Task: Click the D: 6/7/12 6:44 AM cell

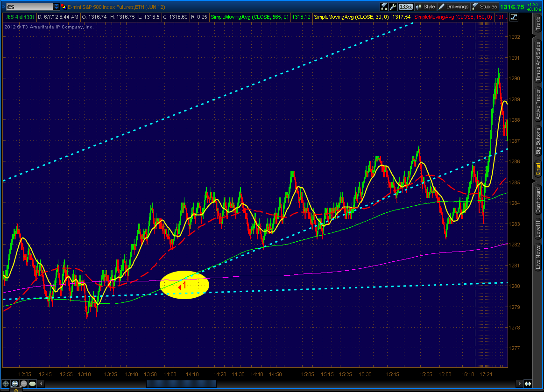Action: 58,17
